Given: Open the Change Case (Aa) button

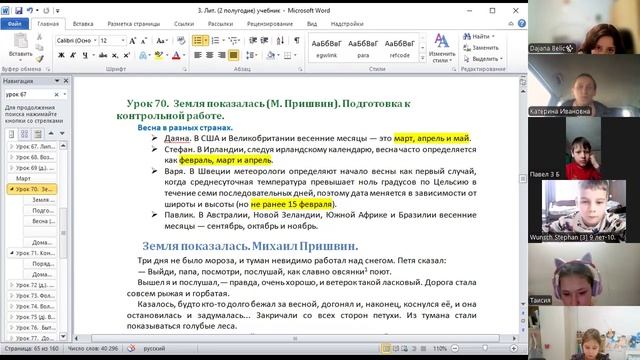Looking at the screenshot, I should point(162,40).
